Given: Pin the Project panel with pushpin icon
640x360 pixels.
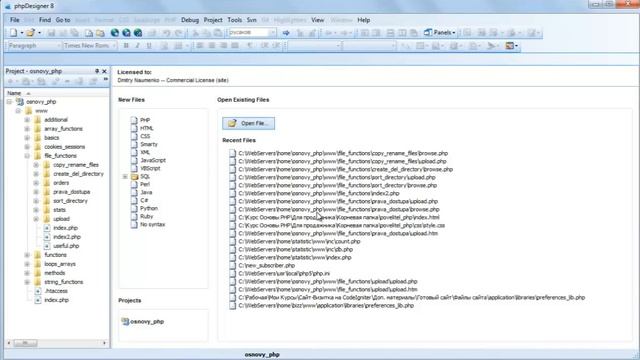Looking at the screenshot, I should 97,71.
